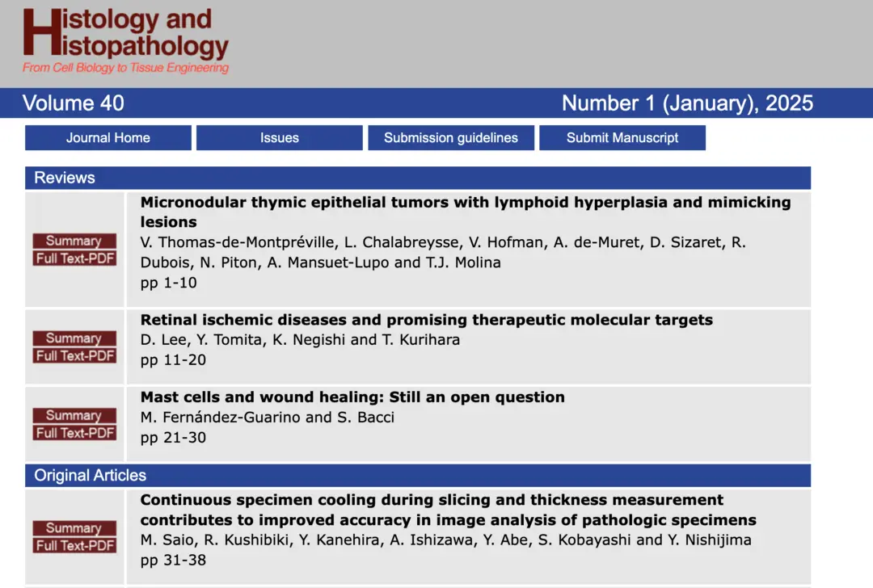Viewport: 873px width, 588px height.
Task: Click the Reviews section header
Action: point(65,178)
